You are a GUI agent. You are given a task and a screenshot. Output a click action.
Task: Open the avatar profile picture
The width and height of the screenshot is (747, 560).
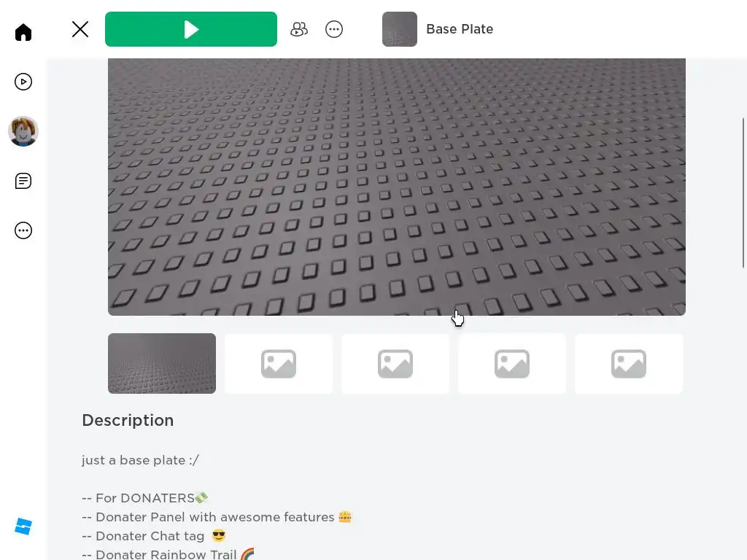tap(23, 131)
